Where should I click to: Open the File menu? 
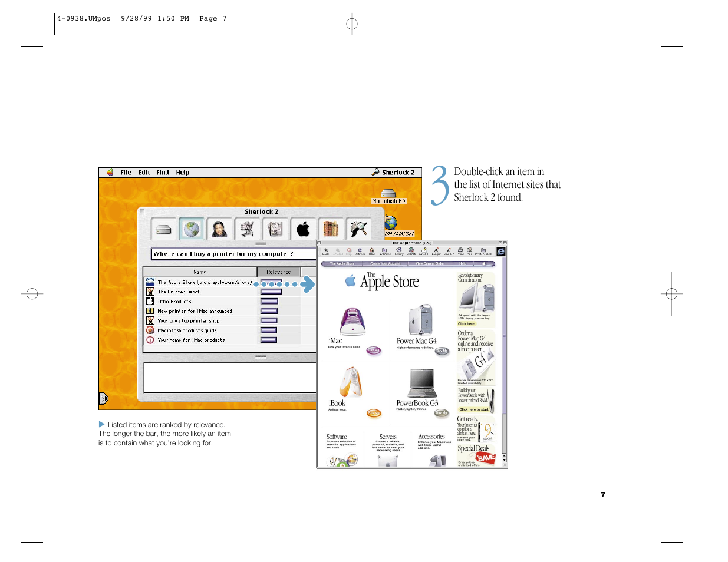coord(126,173)
